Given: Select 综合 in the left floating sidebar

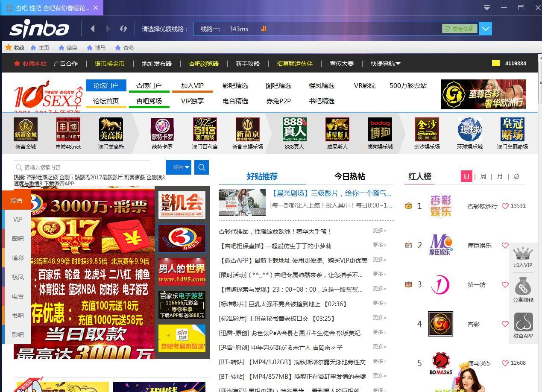Looking at the screenshot, I should pos(17,200).
